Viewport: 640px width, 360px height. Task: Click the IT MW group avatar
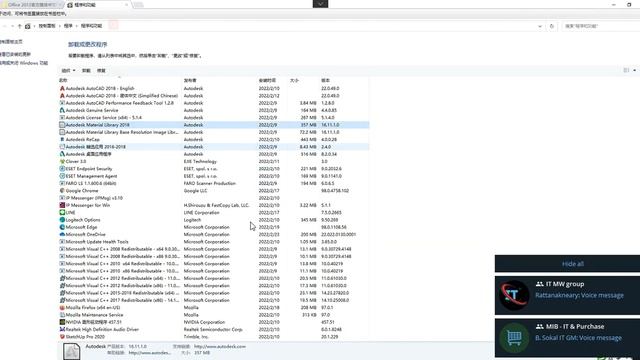click(514, 295)
